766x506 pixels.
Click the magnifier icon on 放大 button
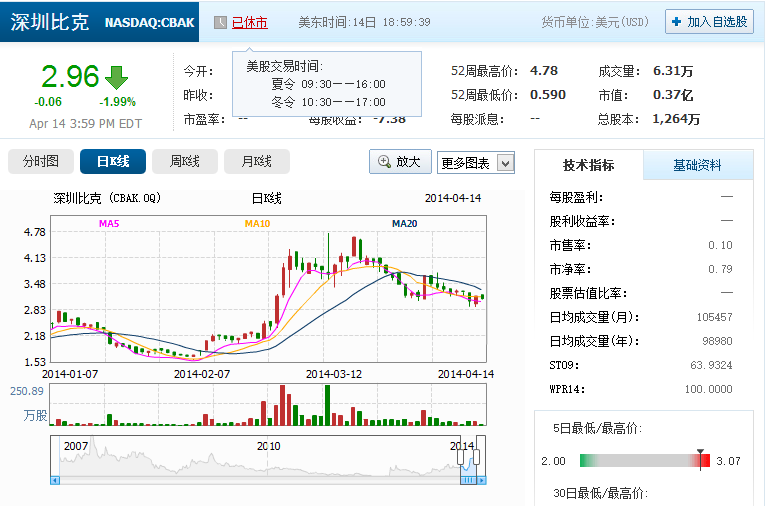pos(383,162)
